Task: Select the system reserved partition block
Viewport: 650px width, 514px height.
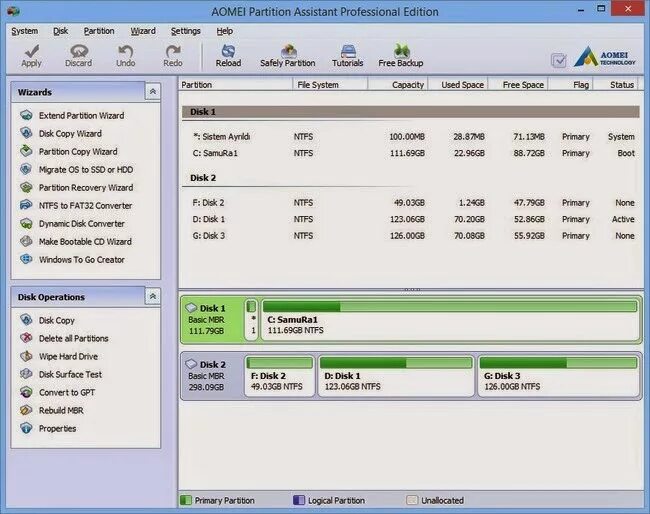Action: (x=251, y=320)
